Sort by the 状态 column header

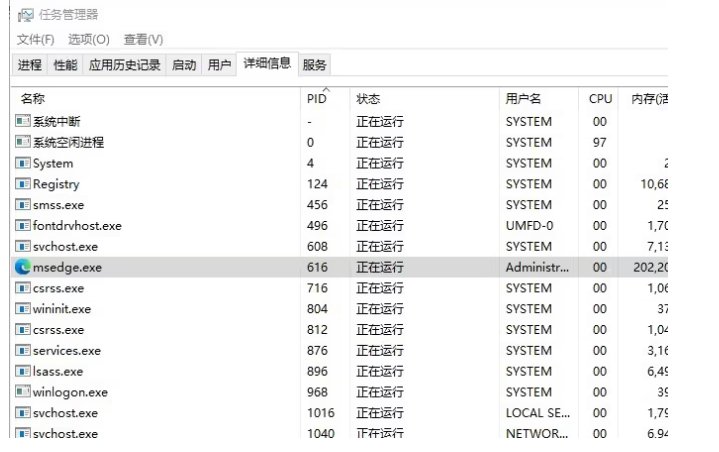pos(424,98)
